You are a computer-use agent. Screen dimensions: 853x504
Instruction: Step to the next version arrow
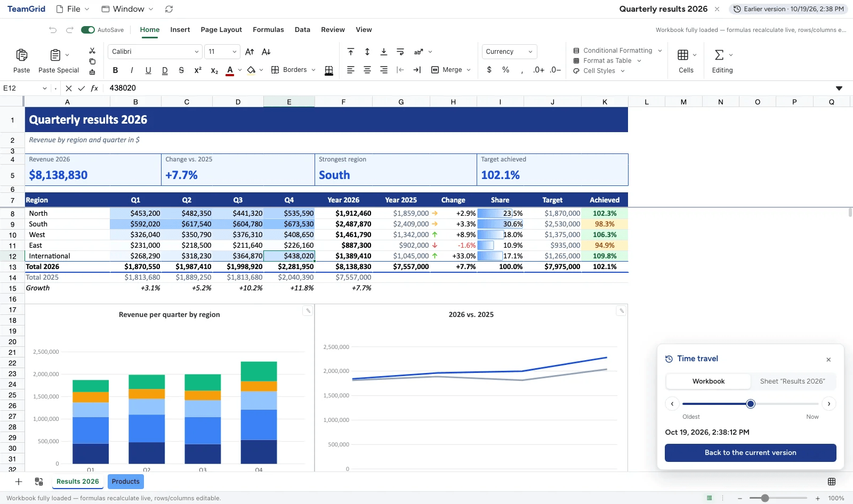pos(829,404)
